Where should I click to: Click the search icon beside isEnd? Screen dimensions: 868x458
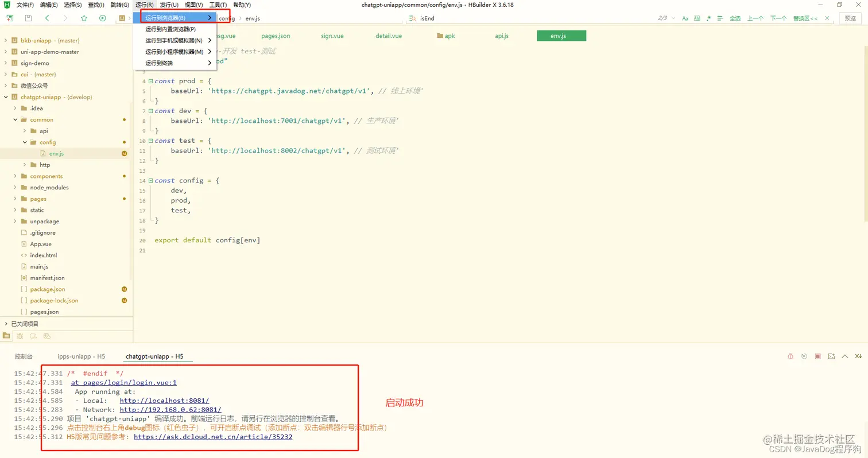[x=413, y=18]
